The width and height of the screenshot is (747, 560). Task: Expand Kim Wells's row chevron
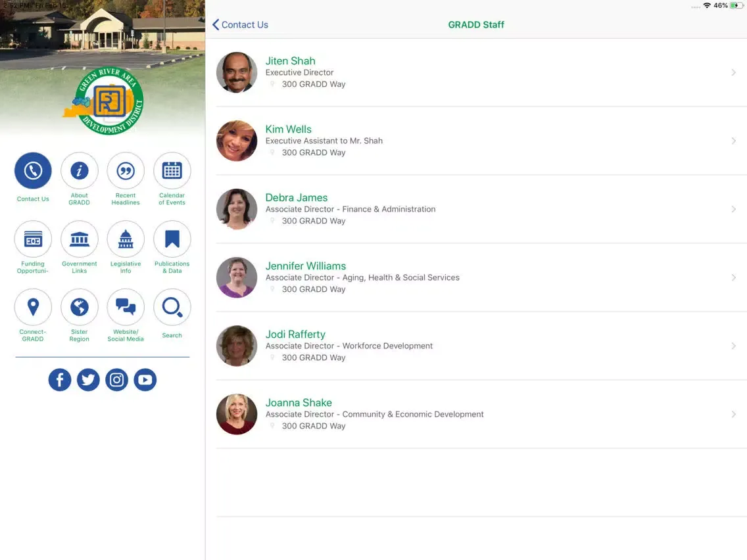(x=734, y=141)
